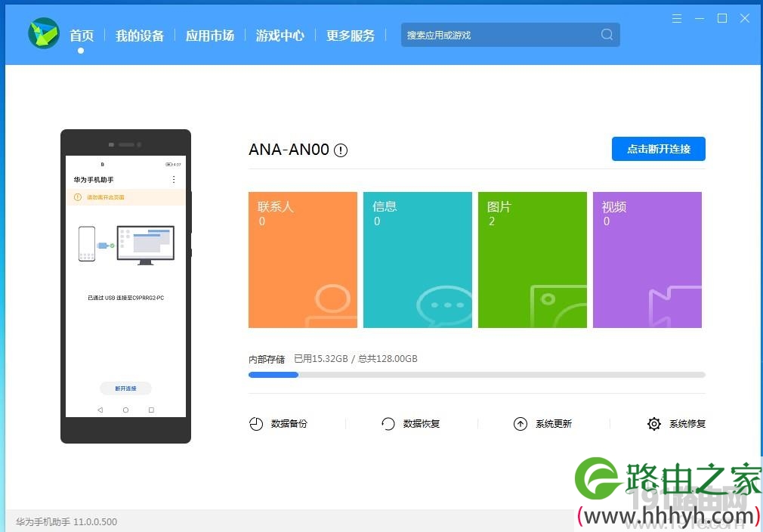Screen dimensions: 763x532
Task: Click recents square on phone preview
Action: (x=151, y=410)
